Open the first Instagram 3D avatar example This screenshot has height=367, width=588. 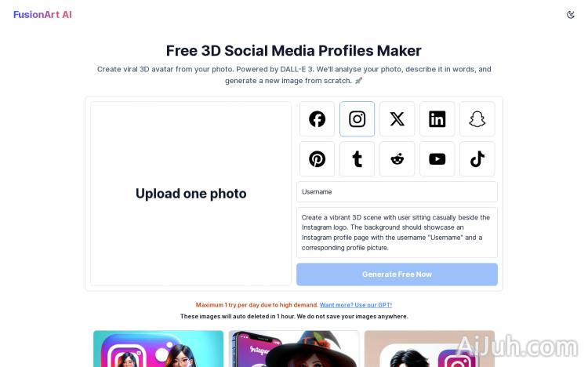158,349
